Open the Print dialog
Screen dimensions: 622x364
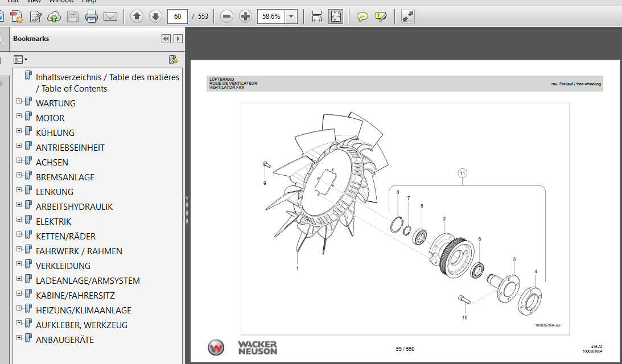pos(90,16)
